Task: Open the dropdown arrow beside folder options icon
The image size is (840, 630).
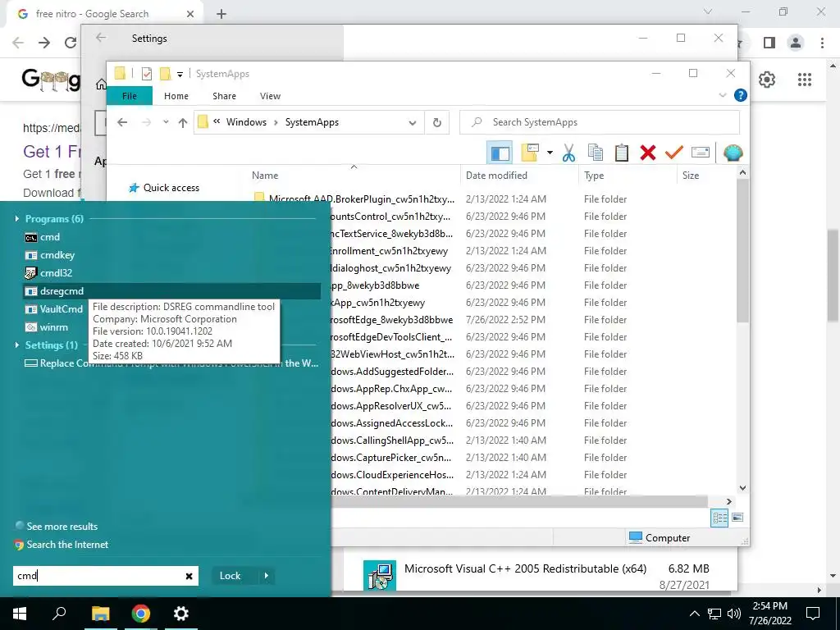Action: coord(550,153)
